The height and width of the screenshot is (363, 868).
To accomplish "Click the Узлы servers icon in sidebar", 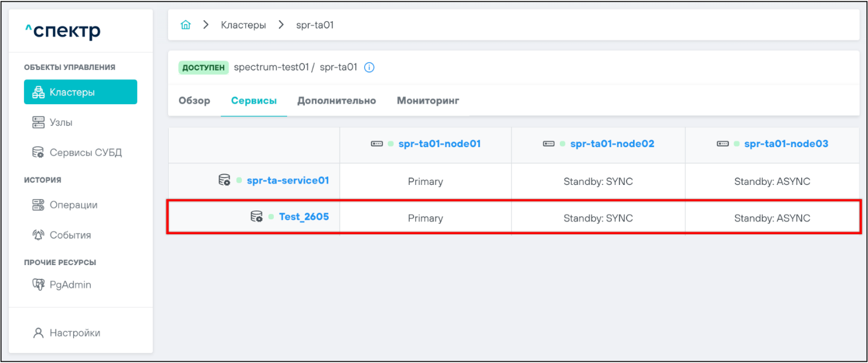I will [x=38, y=123].
